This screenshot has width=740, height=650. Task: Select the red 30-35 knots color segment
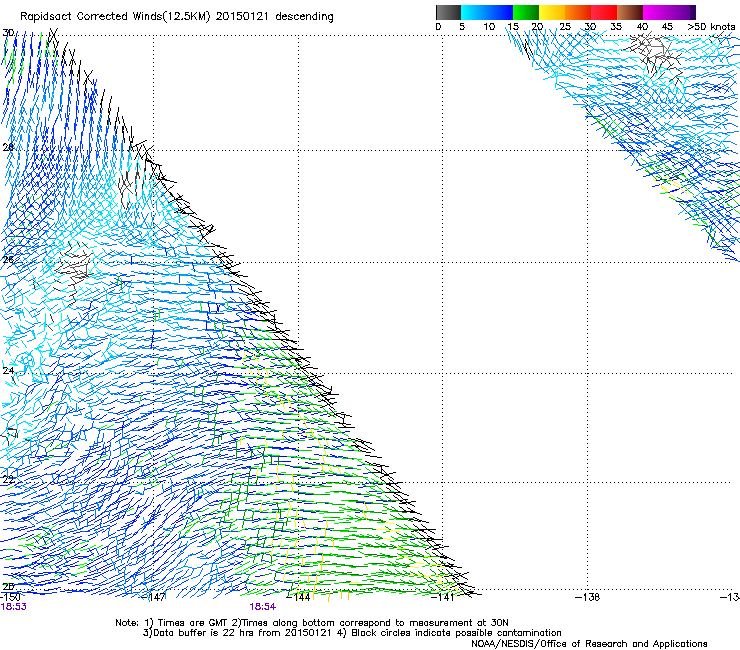(x=604, y=12)
